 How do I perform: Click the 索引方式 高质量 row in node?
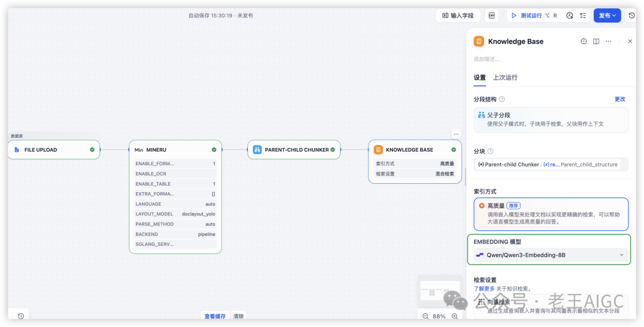415,163
